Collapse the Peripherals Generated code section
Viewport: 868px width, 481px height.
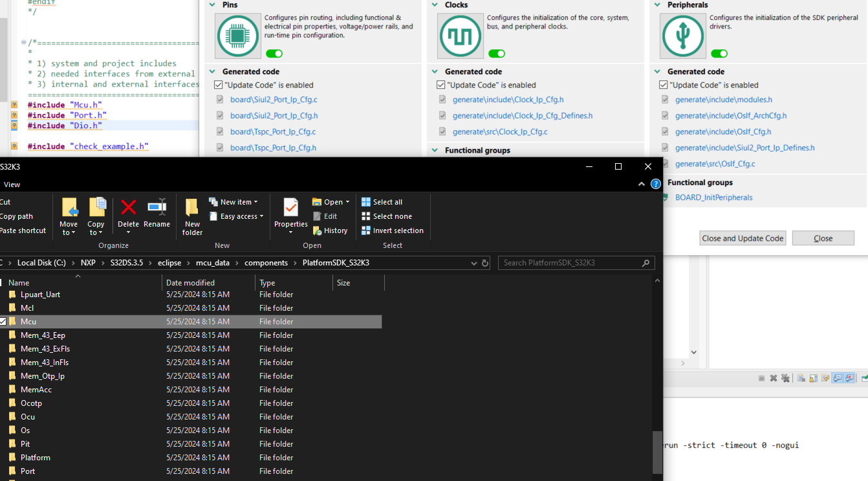click(x=658, y=72)
